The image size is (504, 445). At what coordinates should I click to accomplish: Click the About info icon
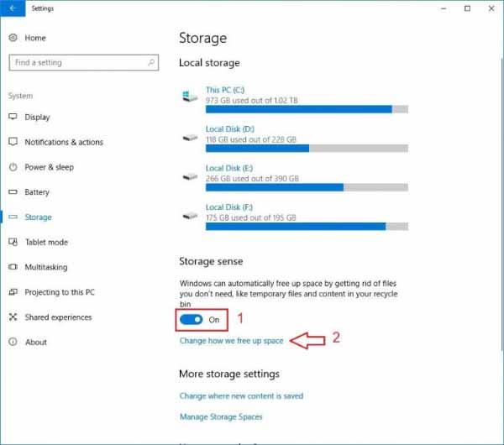pyautogui.click(x=13, y=342)
